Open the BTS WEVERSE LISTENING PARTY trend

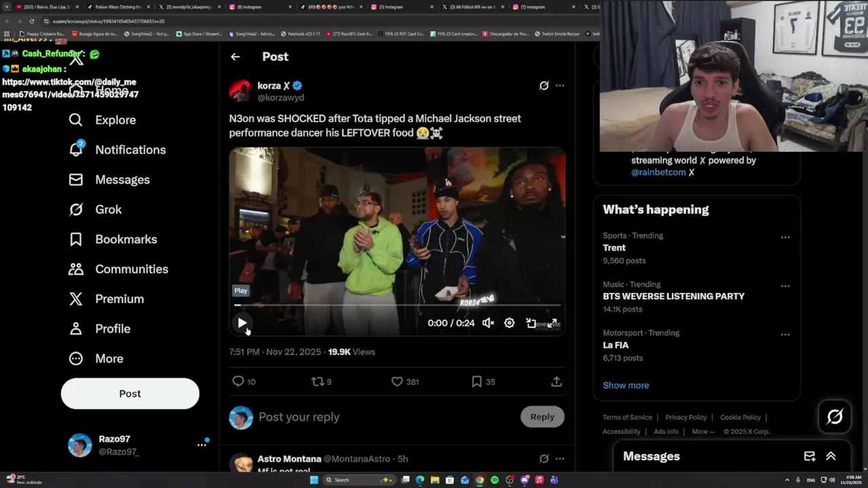tap(673, 296)
